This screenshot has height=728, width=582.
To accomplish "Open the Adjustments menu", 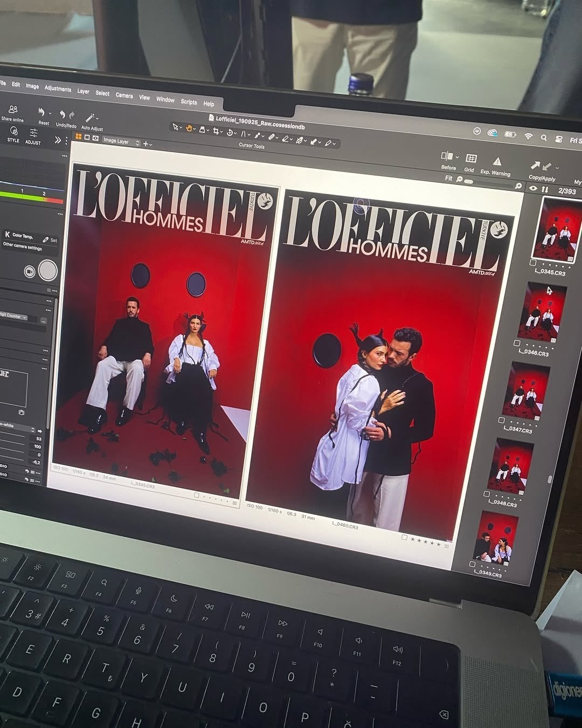I will 58,88.
